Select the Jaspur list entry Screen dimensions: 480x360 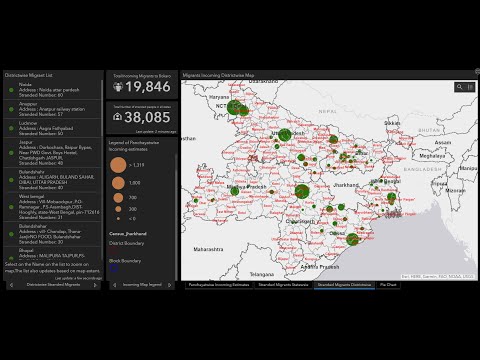coord(52,153)
